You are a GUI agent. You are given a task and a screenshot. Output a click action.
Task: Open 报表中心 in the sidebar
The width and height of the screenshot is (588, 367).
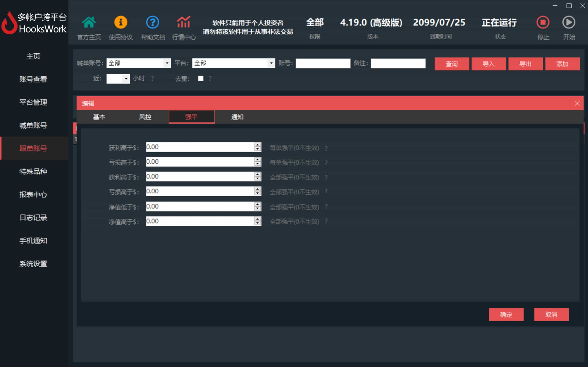click(33, 195)
